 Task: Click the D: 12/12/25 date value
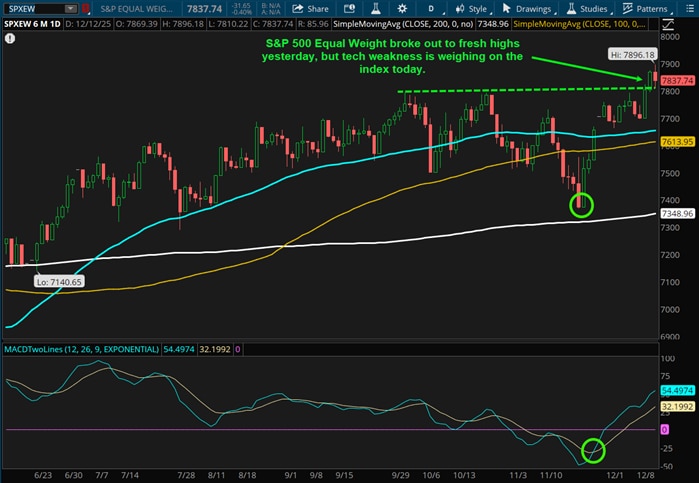pyautogui.click(x=88, y=24)
